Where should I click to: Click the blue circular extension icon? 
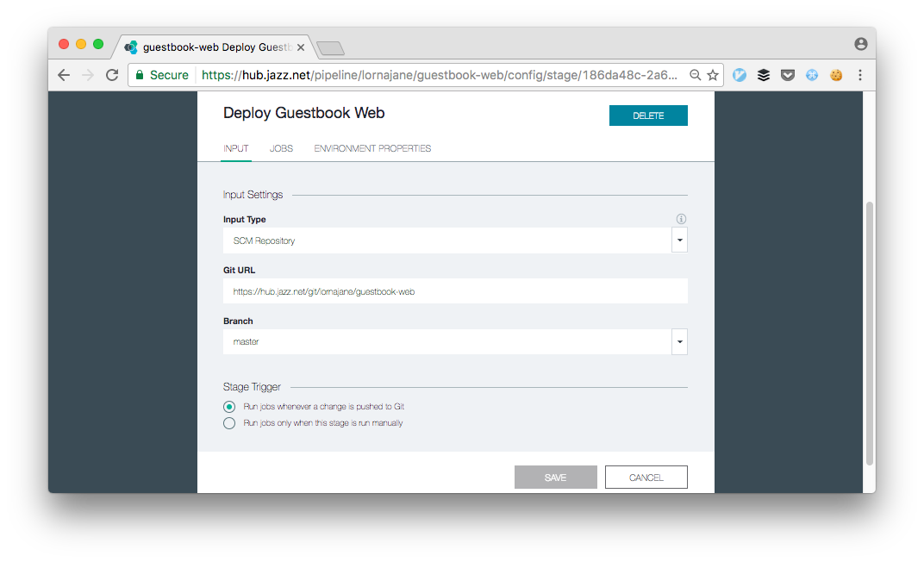(740, 75)
